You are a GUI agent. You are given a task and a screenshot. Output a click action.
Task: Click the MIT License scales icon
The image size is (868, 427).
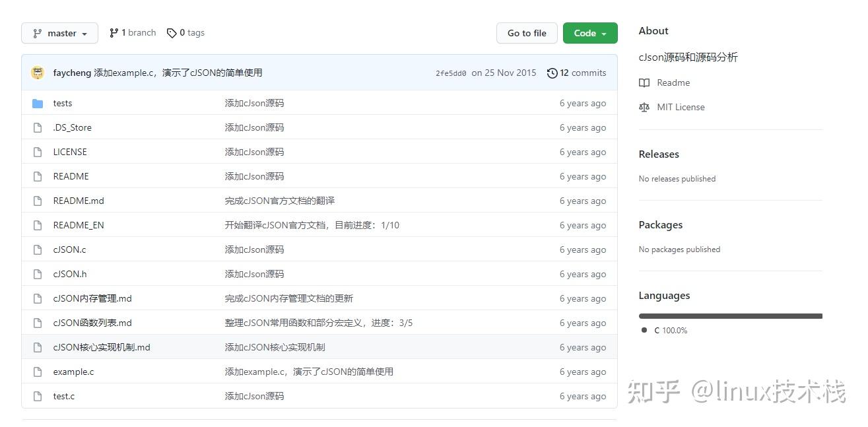coord(644,107)
